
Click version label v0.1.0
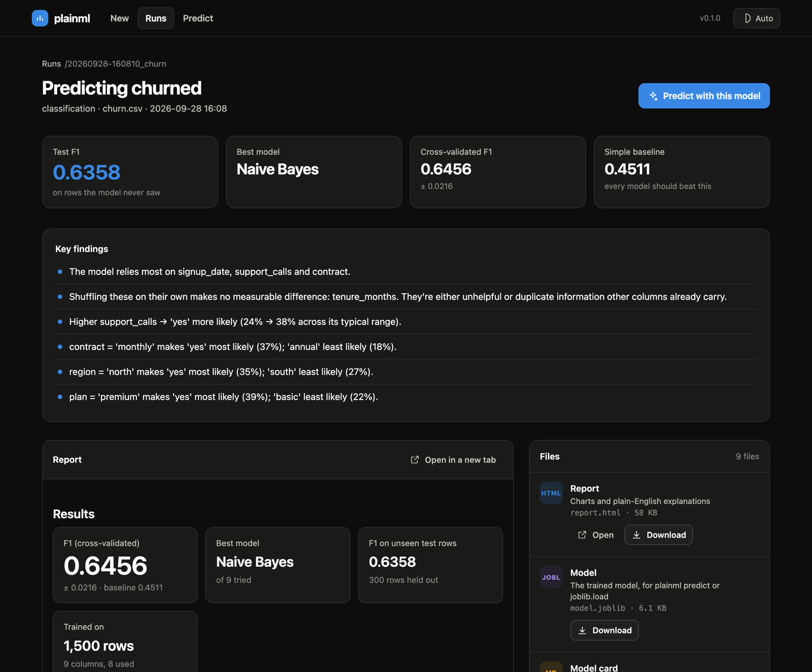(710, 18)
